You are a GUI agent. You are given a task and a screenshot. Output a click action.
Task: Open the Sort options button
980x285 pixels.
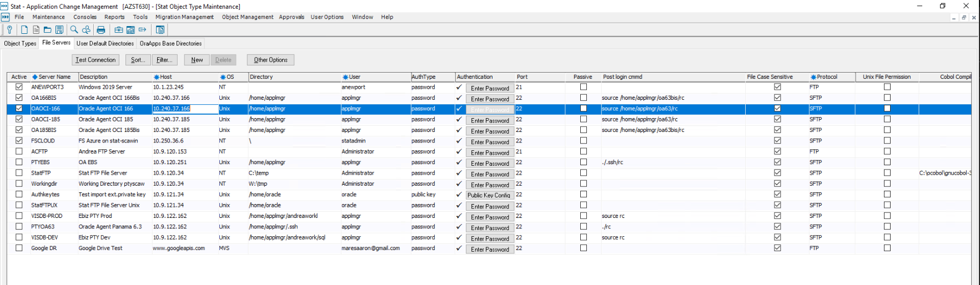click(x=138, y=60)
